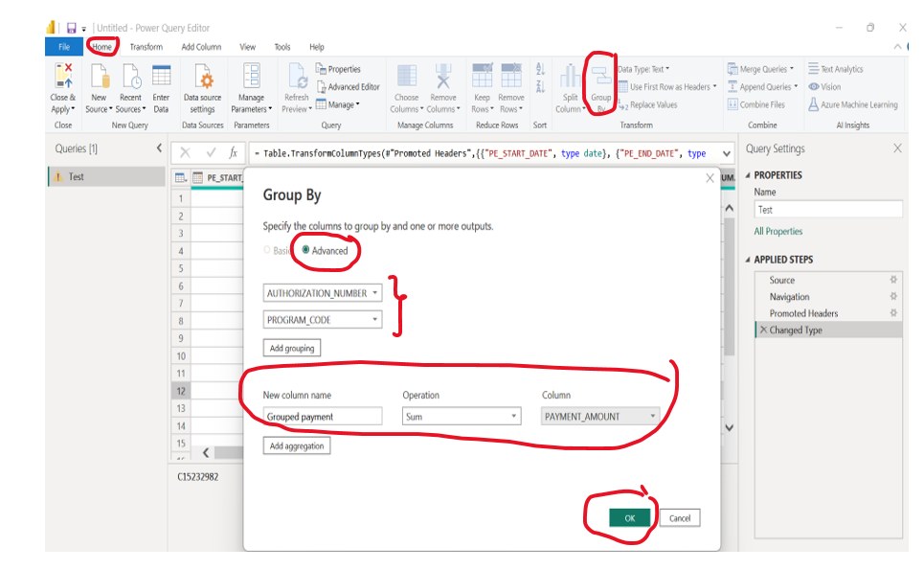This screenshot has width=924, height=570.
Task: Click Replace Values in the ribbon
Action: [x=647, y=105]
